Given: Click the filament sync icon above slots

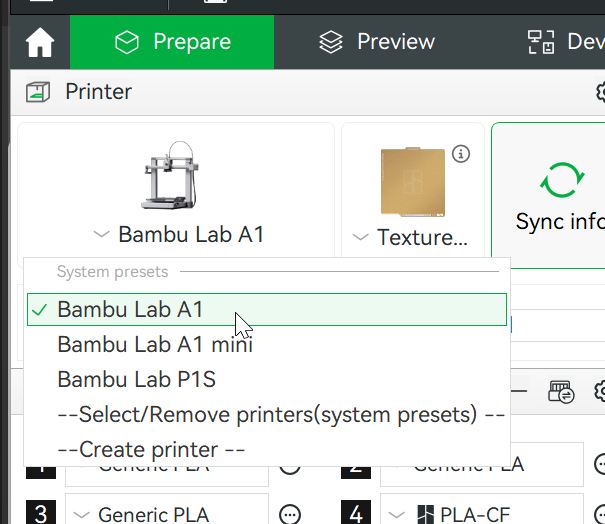Looking at the screenshot, I should tap(560, 392).
